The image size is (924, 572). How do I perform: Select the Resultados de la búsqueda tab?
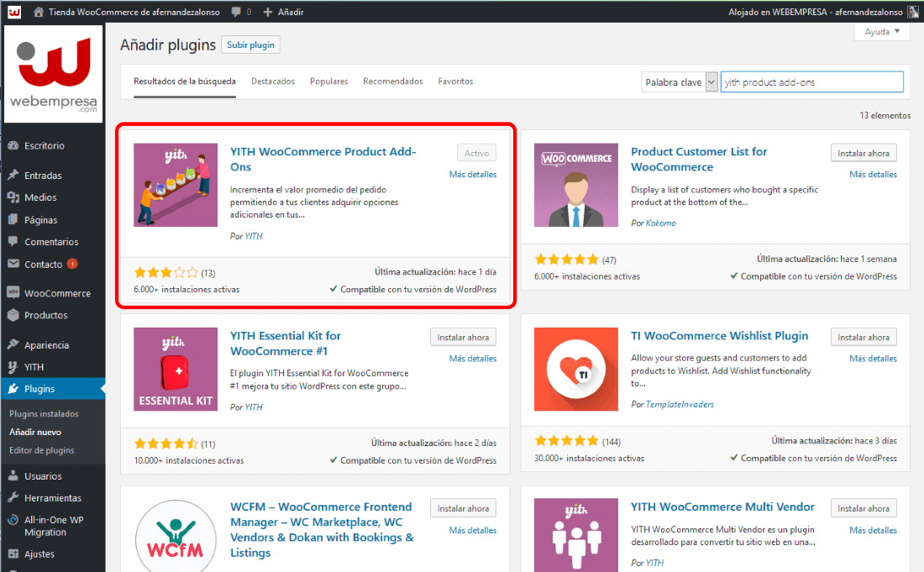(x=185, y=81)
